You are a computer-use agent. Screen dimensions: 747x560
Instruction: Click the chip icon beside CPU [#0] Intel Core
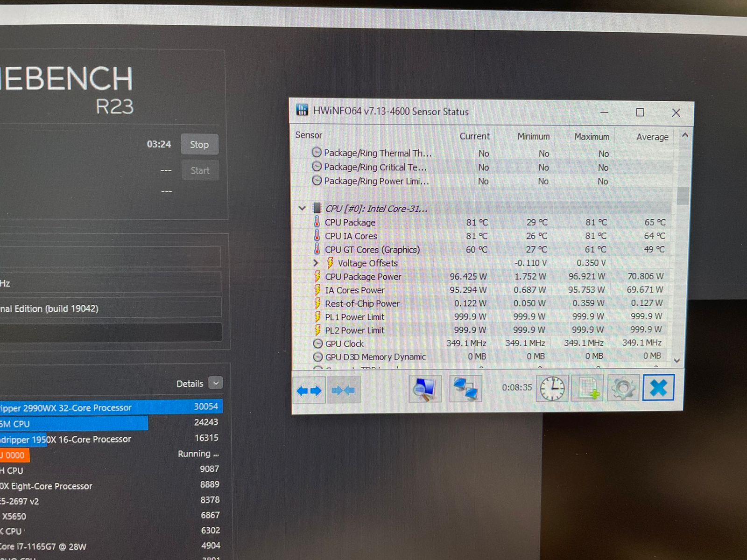pos(317,208)
